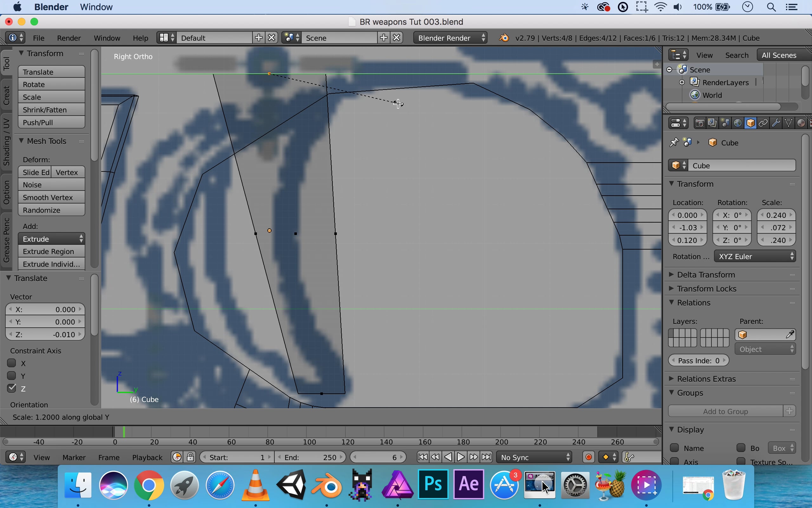This screenshot has width=812, height=508.
Task: Click the automatic keyframe record button
Action: [588, 457]
